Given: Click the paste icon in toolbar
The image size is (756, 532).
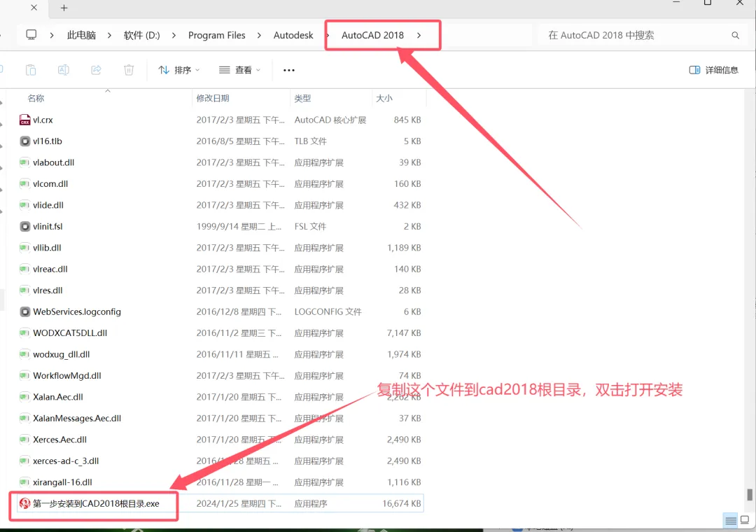Looking at the screenshot, I should tap(31, 70).
